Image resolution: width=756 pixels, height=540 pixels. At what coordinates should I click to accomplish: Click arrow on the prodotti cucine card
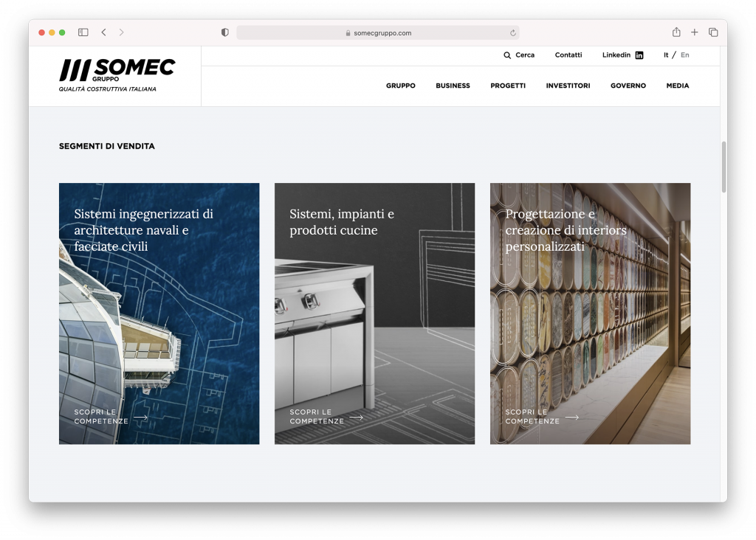click(357, 417)
